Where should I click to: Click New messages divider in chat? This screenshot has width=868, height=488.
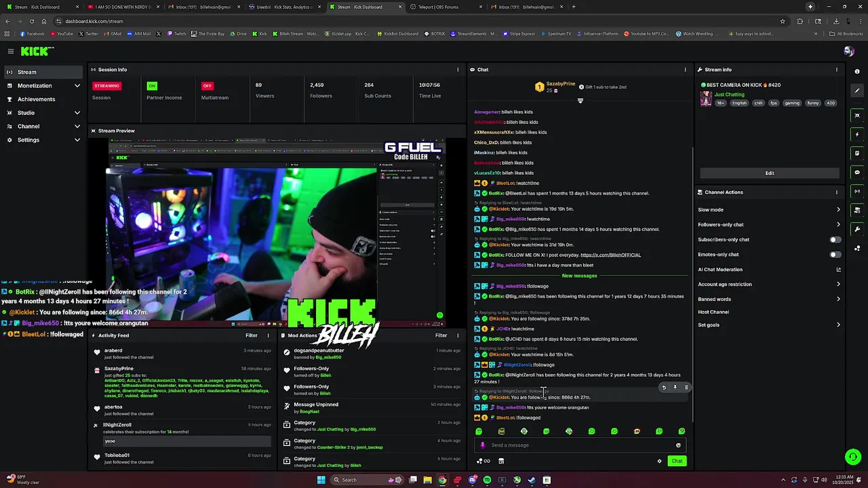pos(579,276)
